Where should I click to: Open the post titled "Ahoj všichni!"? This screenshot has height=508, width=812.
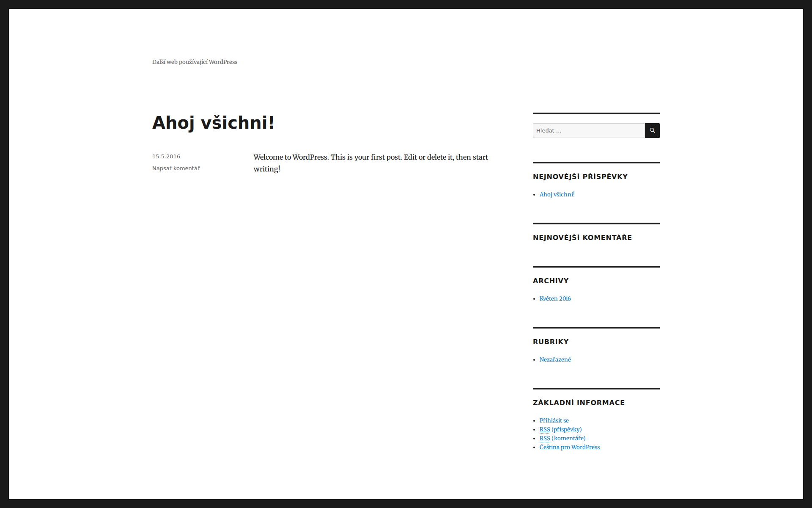tap(213, 123)
